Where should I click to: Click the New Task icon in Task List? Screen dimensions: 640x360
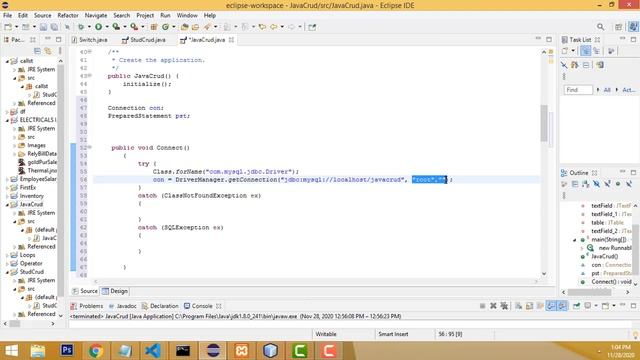pos(565,51)
